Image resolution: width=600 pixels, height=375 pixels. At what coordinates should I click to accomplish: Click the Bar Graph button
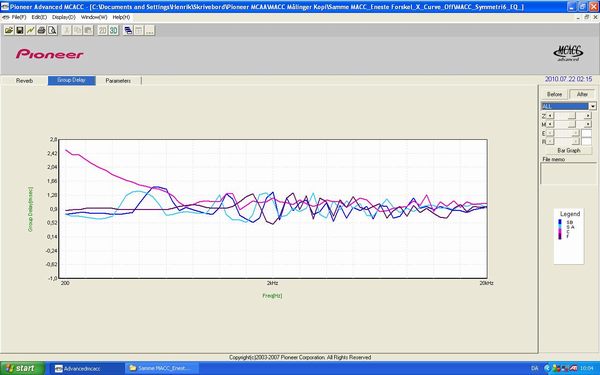569,150
